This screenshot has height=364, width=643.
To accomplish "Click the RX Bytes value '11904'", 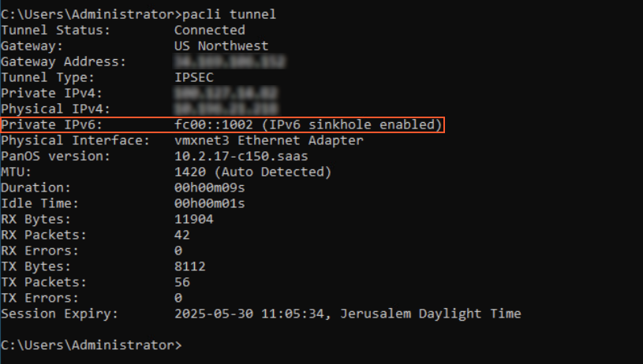I will tap(193, 219).
